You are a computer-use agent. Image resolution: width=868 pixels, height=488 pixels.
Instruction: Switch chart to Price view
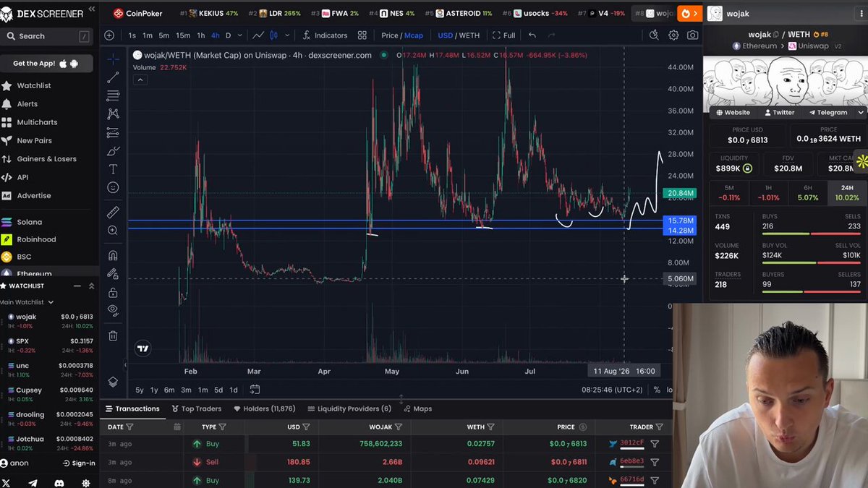390,35
